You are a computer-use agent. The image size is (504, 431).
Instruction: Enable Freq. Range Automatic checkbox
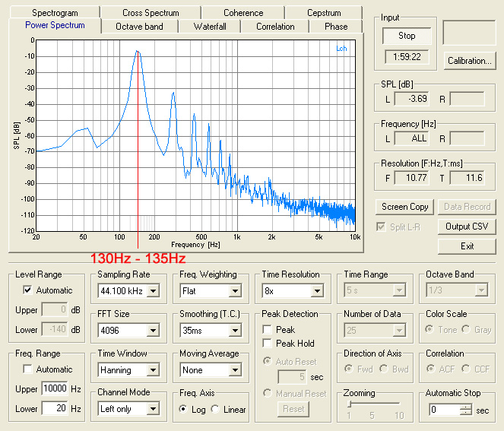point(27,369)
